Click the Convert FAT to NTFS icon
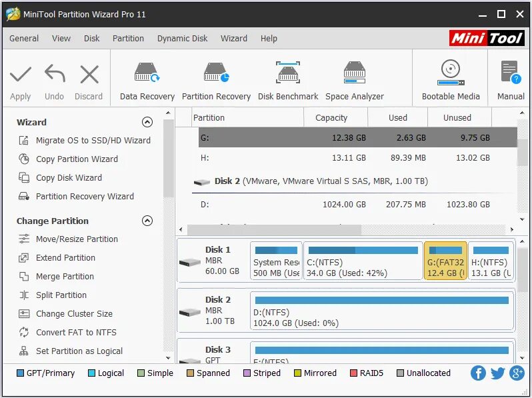Image resolution: width=532 pixels, height=398 pixels. (x=24, y=332)
